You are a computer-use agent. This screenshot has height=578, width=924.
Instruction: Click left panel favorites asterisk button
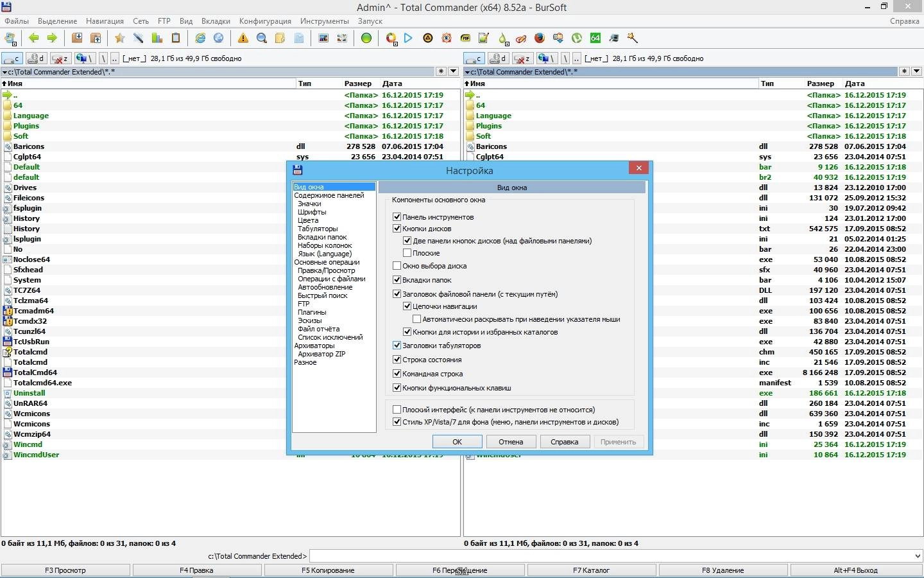pos(441,71)
